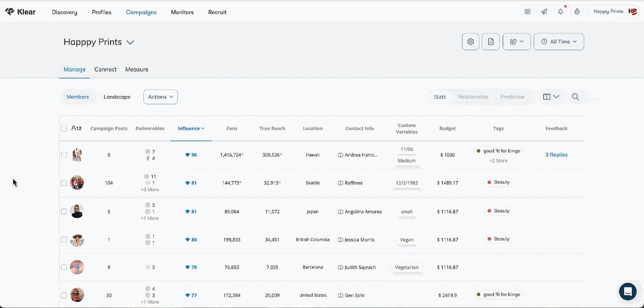Screen dimensions: 644x308
Task: Open Raffinee contact info
Action: (x=350, y=183)
